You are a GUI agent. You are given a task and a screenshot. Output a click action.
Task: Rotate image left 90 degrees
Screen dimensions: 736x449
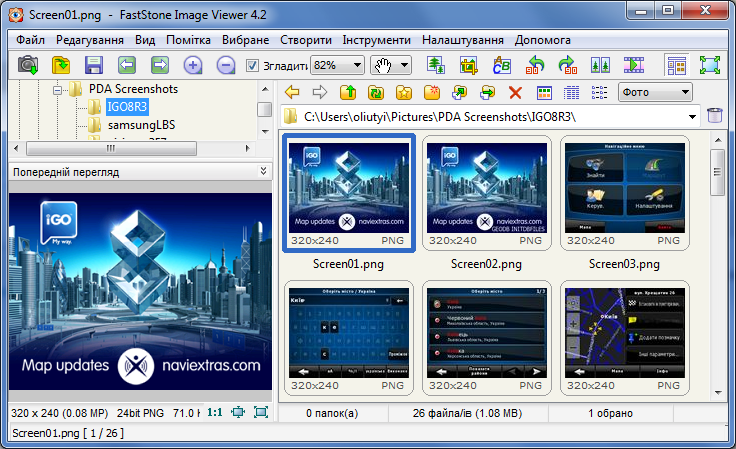click(x=535, y=65)
